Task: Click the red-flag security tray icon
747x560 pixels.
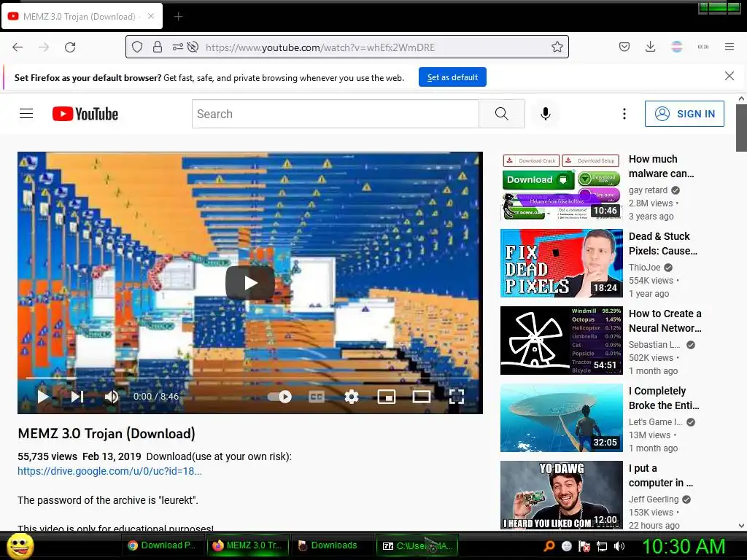Action: [584, 546]
